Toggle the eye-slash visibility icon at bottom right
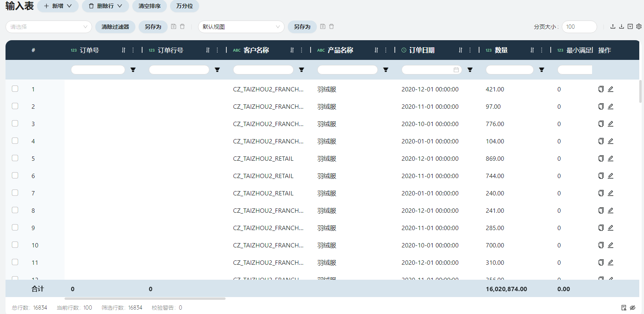Viewport: 644px width, 314px height. tap(633, 308)
